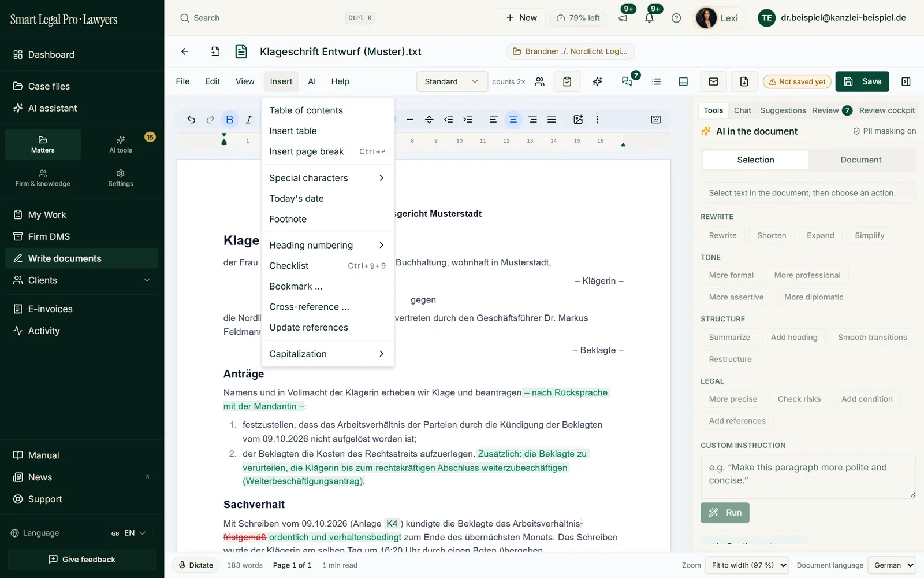The height and width of the screenshot is (578, 924).
Task: Open the email envelope icon
Action: [x=714, y=81]
